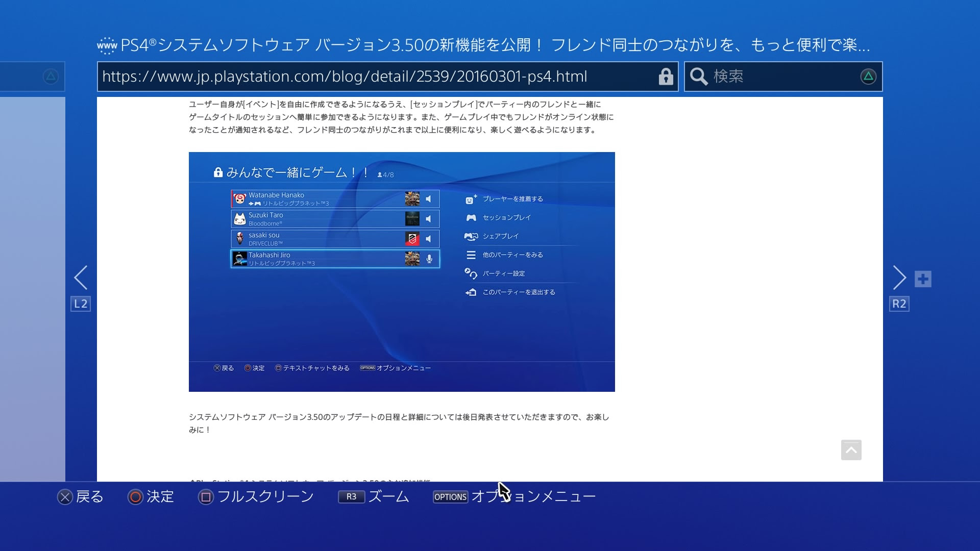Click the OPTIONS オプションメニュー hint

(x=514, y=497)
